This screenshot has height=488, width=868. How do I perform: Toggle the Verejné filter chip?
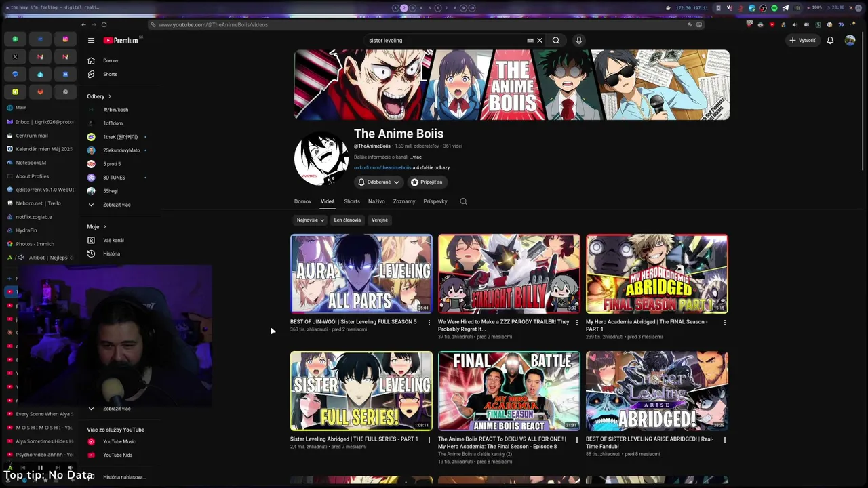point(380,220)
